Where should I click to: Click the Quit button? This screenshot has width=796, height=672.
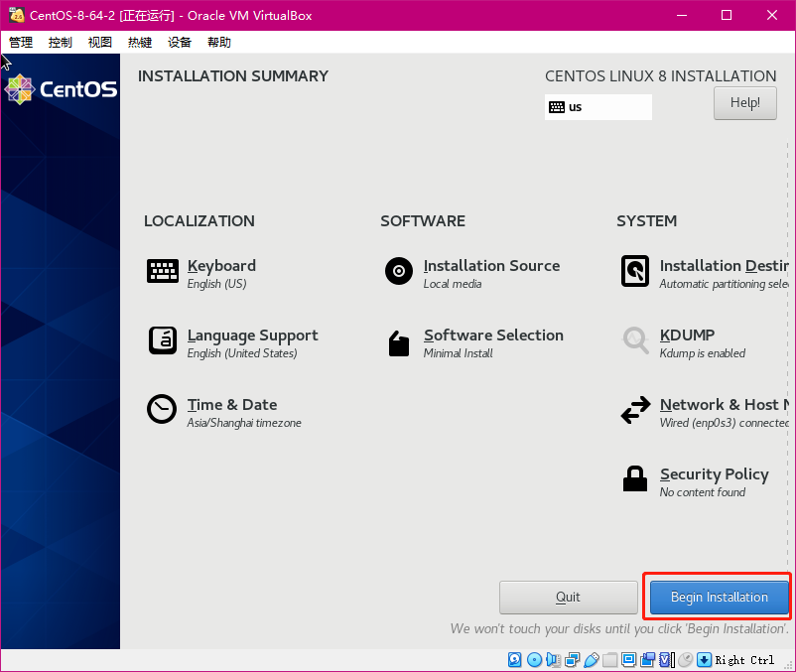pyautogui.click(x=568, y=598)
